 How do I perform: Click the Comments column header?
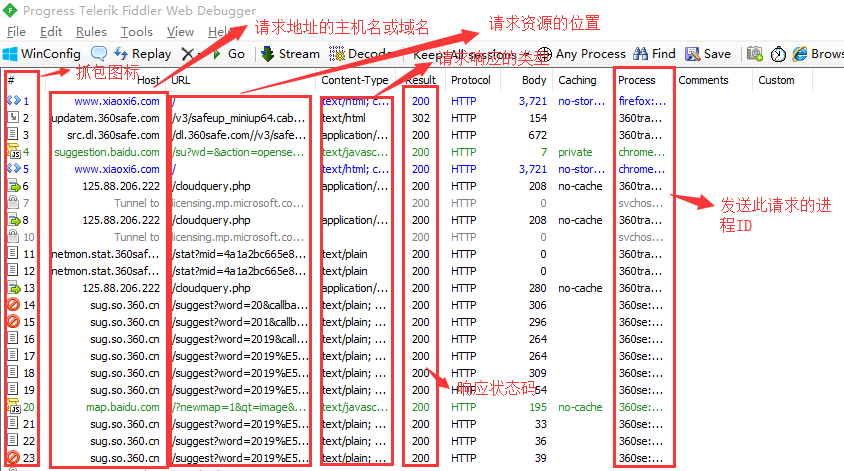[x=703, y=80]
